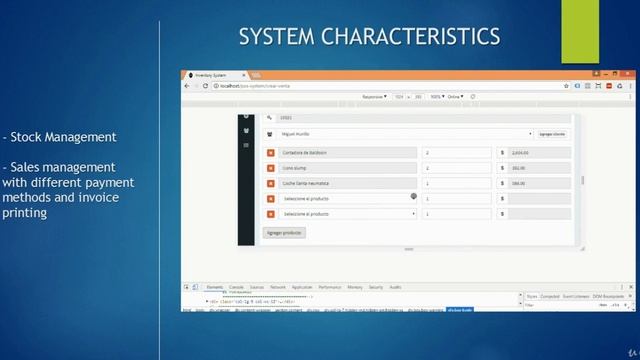Screen dimensions: 640x360
Task: Reload the page in the browser
Action: [205, 86]
